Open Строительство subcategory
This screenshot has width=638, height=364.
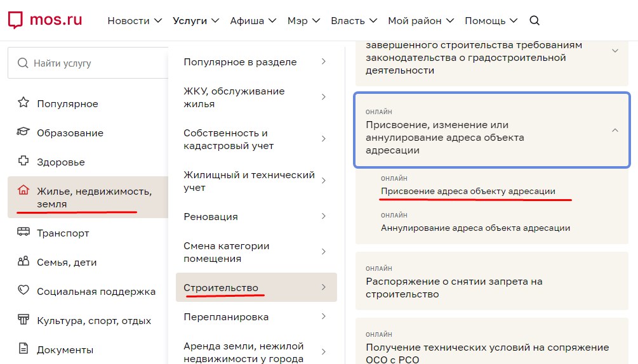256,288
